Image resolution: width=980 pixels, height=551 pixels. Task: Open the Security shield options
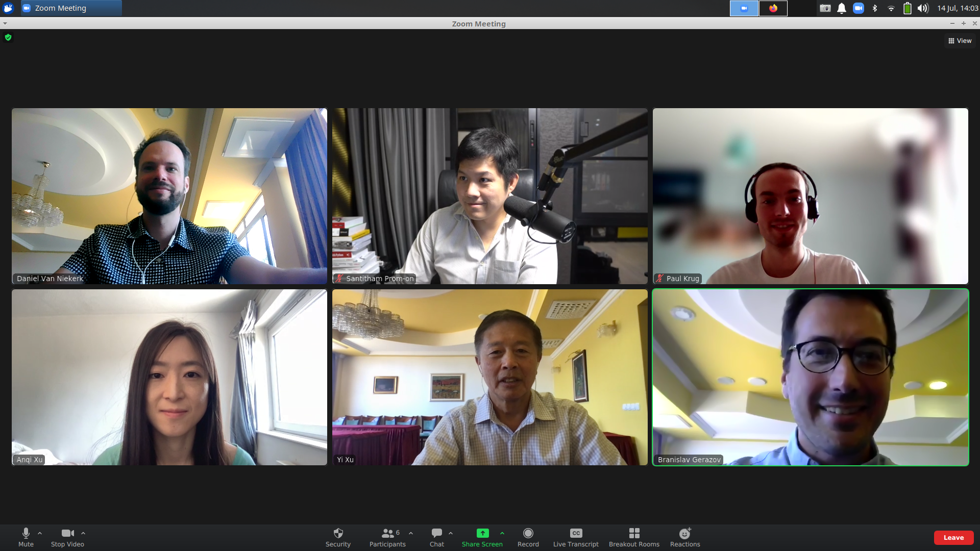338,537
